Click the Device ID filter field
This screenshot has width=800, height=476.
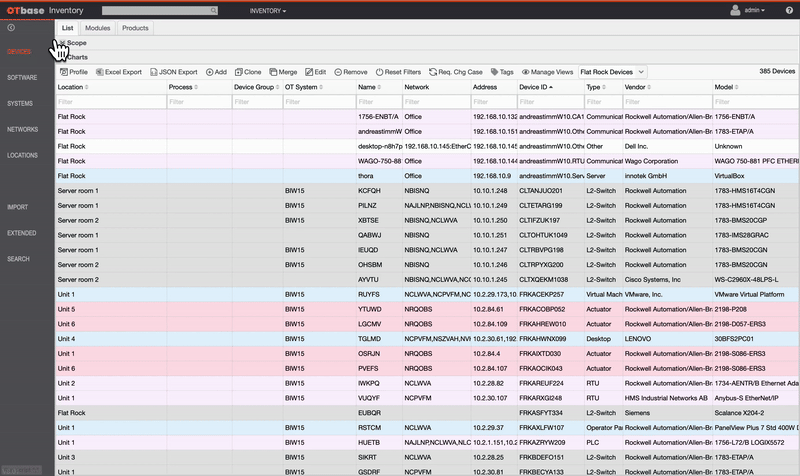tap(551, 102)
